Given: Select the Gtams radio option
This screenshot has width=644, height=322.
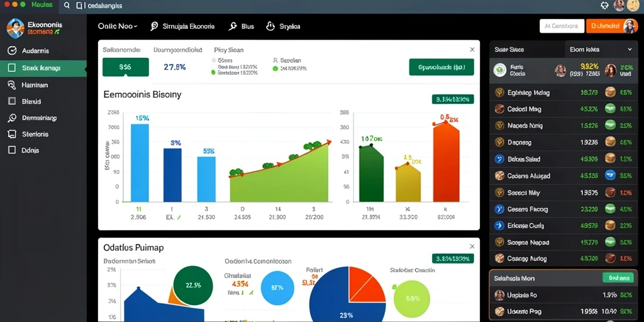Looking at the screenshot, I should pyautogui.click(x=214, y=60).
